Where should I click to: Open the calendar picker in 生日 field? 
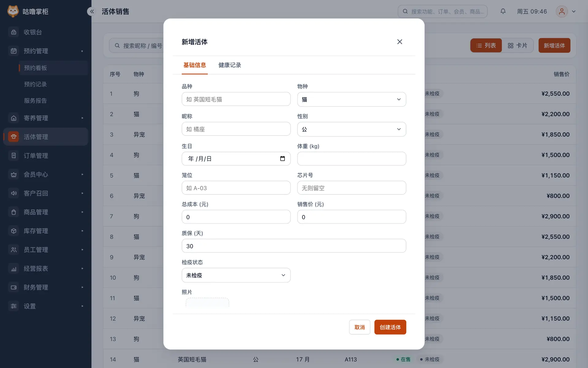click(282, 159)
